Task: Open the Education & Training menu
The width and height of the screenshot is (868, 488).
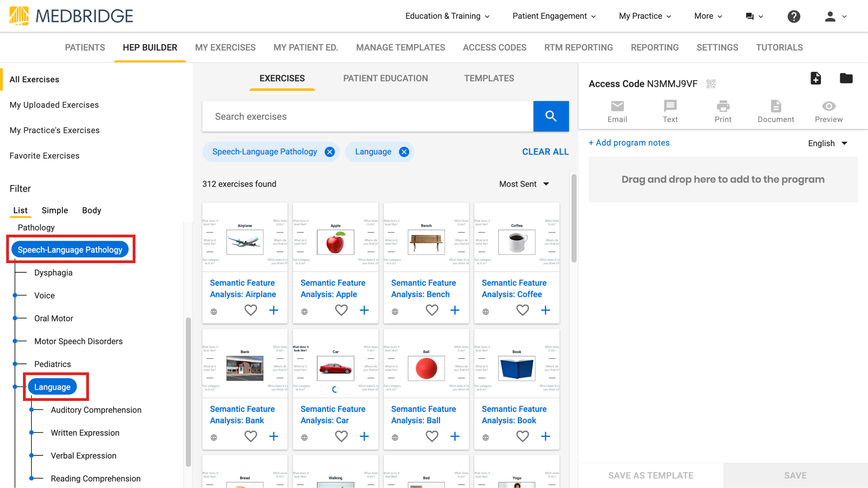Action: 447,16
